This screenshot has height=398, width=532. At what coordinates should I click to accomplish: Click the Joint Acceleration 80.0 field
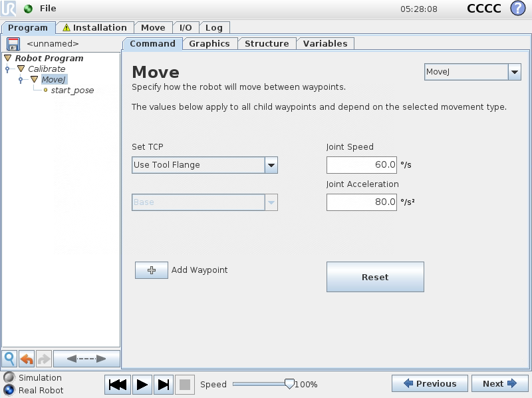(x=362, y=202)
